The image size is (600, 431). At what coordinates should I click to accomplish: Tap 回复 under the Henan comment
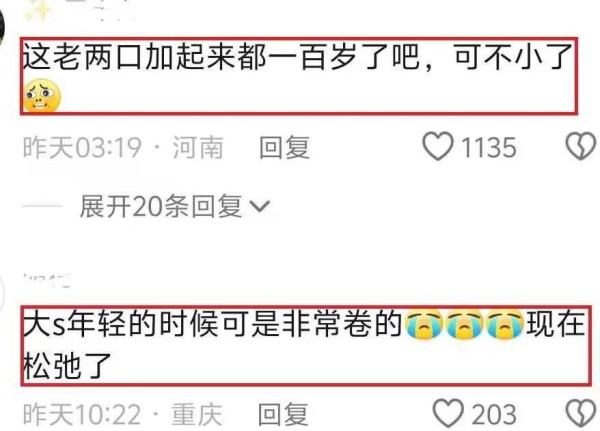(284, 147)
